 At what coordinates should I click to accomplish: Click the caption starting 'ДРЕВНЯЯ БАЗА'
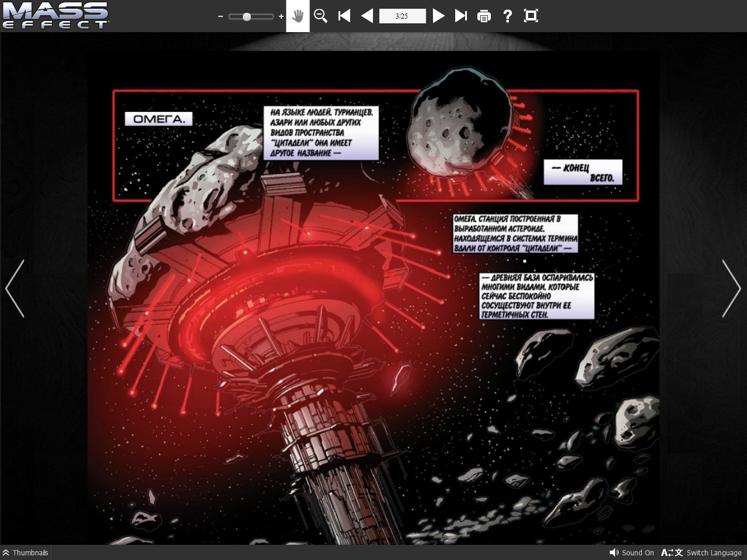537,296
